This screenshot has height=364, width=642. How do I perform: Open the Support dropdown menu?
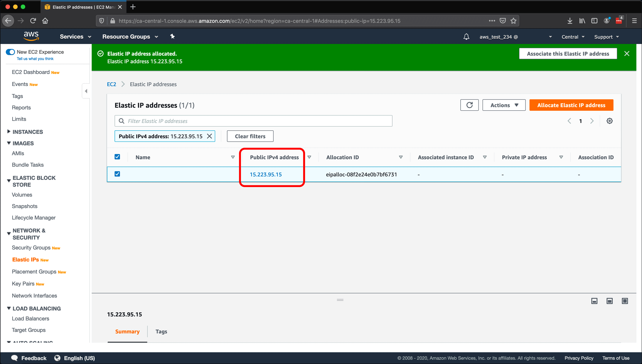pyautogui.click(x=606, y=37)
